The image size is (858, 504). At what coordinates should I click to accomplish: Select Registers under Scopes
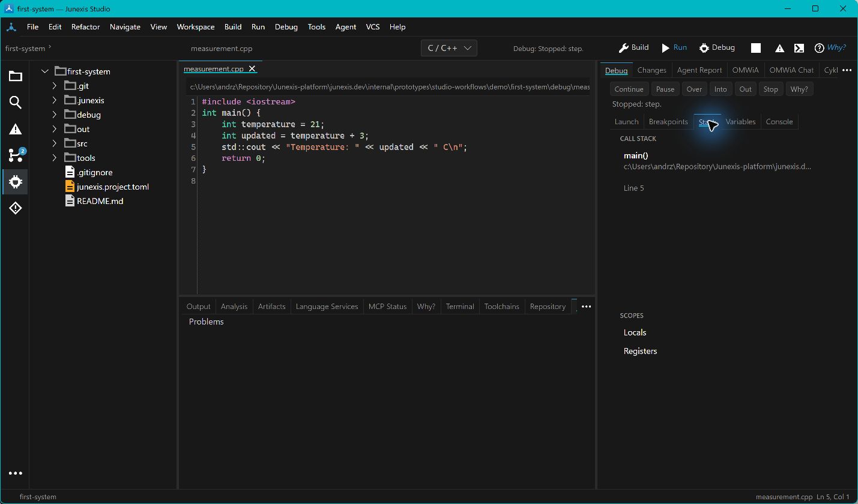pyautogui.click(x=640, y=351)
